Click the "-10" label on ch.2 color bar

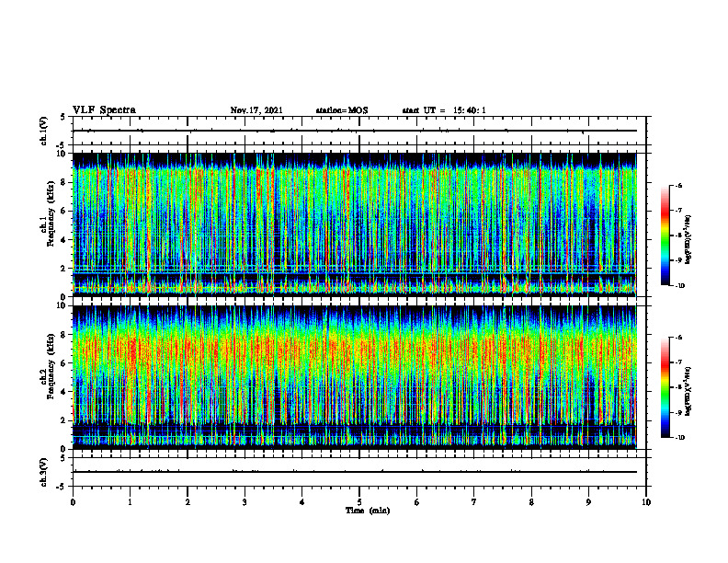679,438
